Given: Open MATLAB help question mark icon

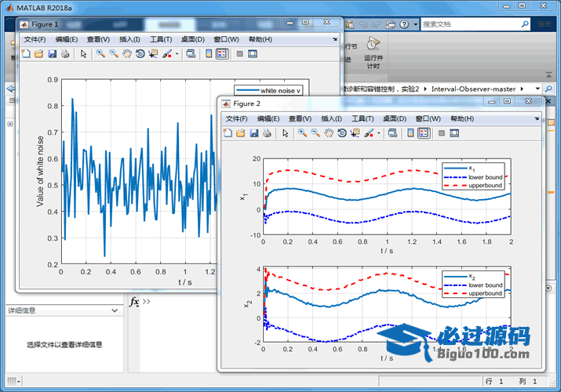Looking at the screenshot, I should click(404, 24).
